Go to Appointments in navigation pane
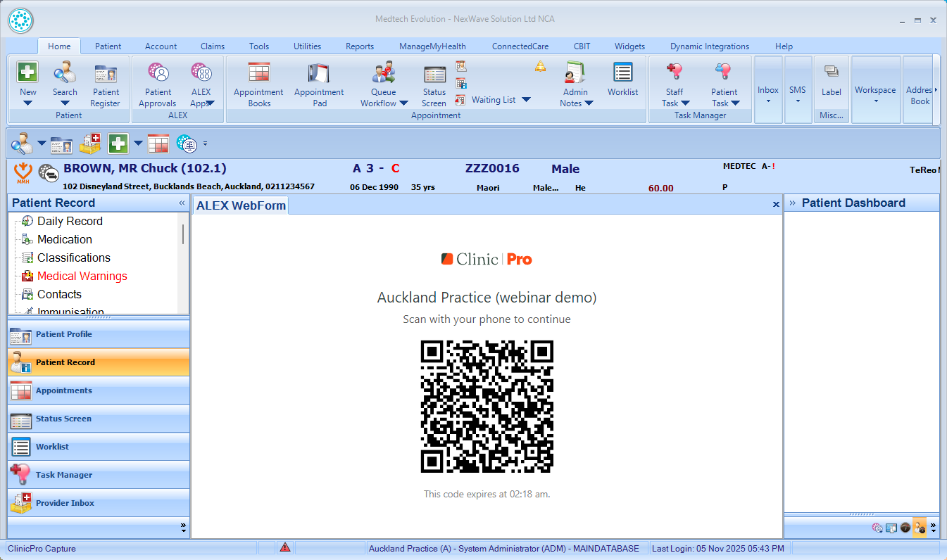The image size is (947, 560). pos(99,390)
